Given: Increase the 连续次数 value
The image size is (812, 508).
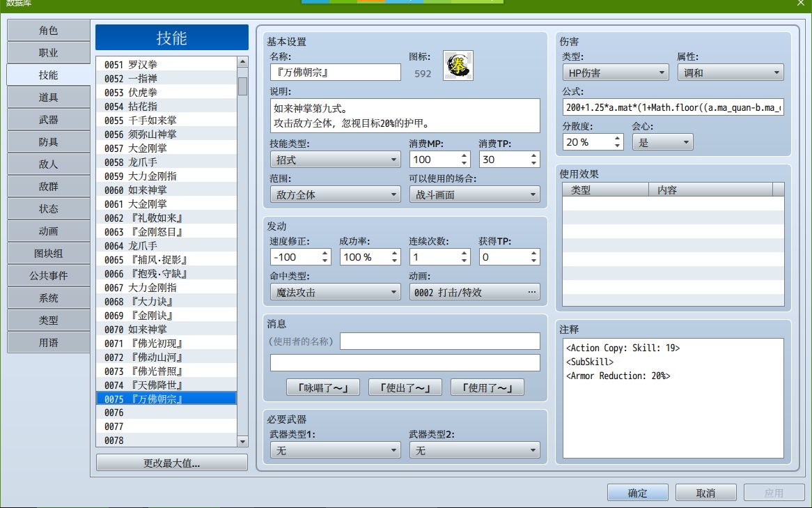Looking at the screenshot, I should pos(464,253).
